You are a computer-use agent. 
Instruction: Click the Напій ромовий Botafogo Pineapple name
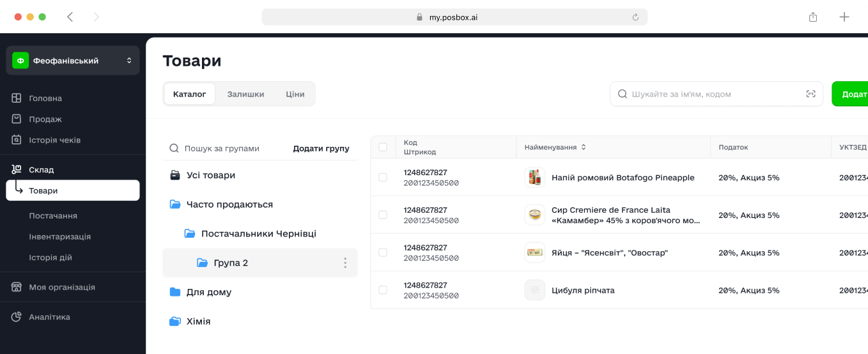(x=623, y=178)
